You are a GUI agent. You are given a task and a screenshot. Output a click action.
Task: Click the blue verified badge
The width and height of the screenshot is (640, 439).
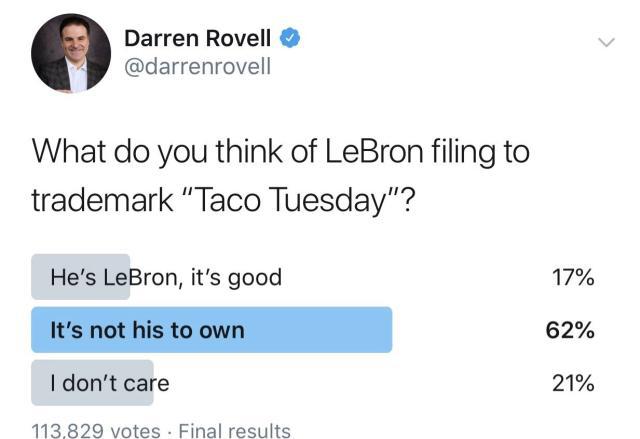pyautogui.click(x=291, y=39)
